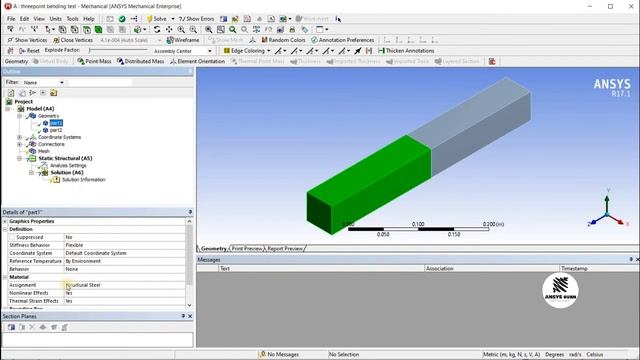Click the Solve button
Image resolution: width=640 pixels, height=360 pixels.
pos(157,19)
